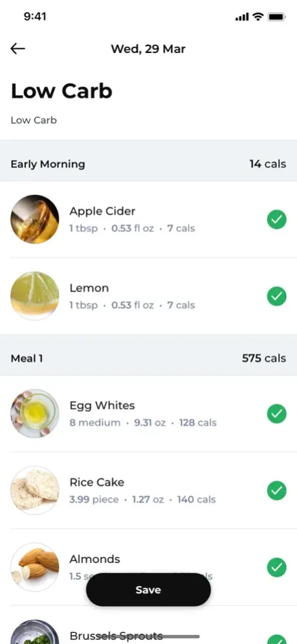Open the Lemon food thumbnail
The width and height of the screenshot is (297, 644).
click(x=35, y=295)
